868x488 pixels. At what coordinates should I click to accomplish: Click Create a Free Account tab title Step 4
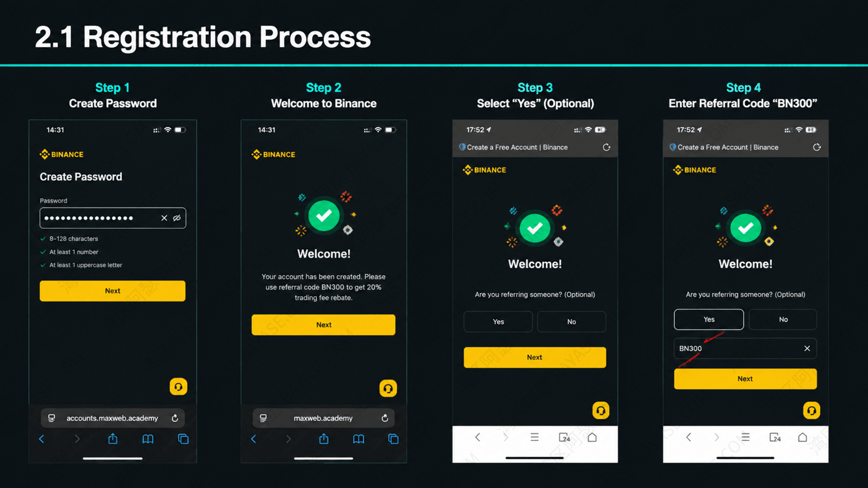[x=727, y=147]
